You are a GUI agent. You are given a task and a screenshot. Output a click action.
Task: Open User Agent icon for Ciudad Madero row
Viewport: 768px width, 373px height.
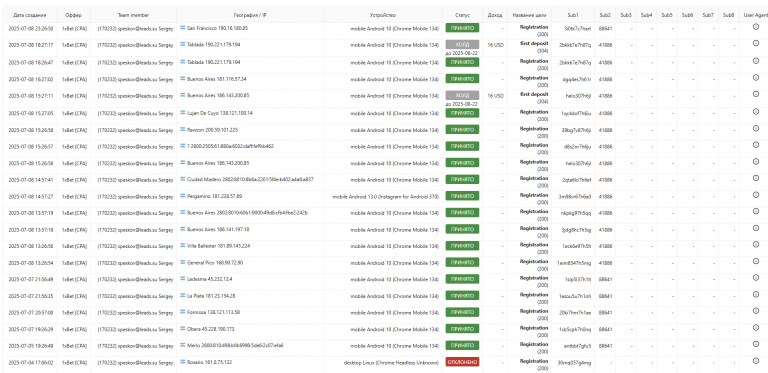[755, 178]
